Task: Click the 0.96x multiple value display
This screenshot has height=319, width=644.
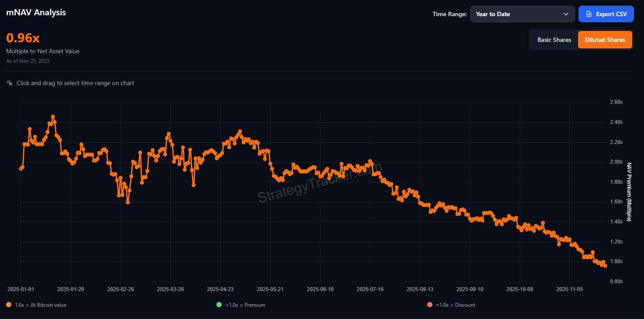Action: [22, 38]
